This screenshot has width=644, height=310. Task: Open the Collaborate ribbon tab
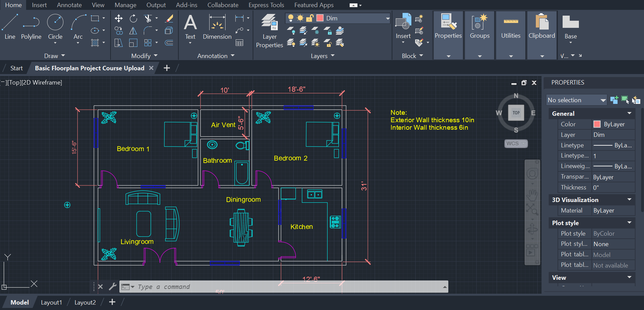point(223,5)
